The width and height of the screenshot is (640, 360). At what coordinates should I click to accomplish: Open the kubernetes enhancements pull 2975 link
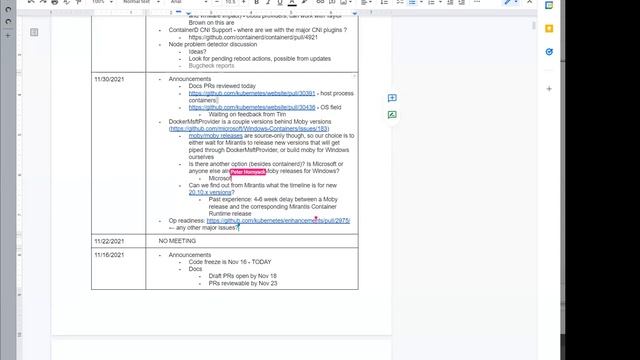(278, 220)
